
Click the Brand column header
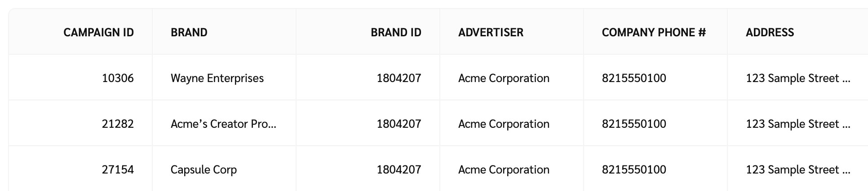coord(189,32)
